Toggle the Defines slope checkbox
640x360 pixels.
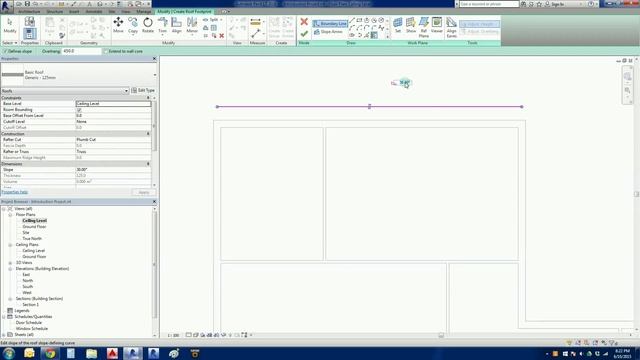pyautogui.click(x=6, y=51)
